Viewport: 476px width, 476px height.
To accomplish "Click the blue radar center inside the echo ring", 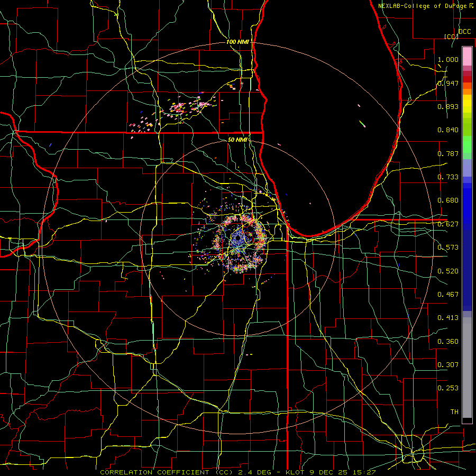I will (237, 239).
